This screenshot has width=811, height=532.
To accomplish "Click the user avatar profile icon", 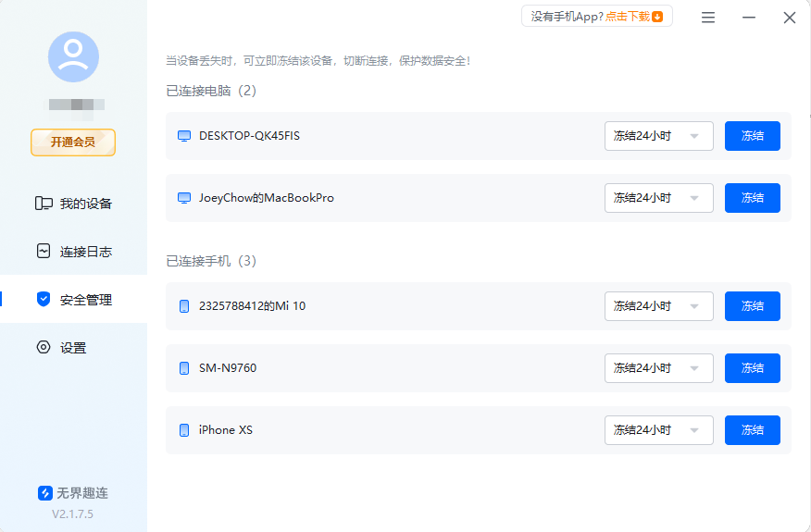I will pyautogui.click(x=73, y=56).
